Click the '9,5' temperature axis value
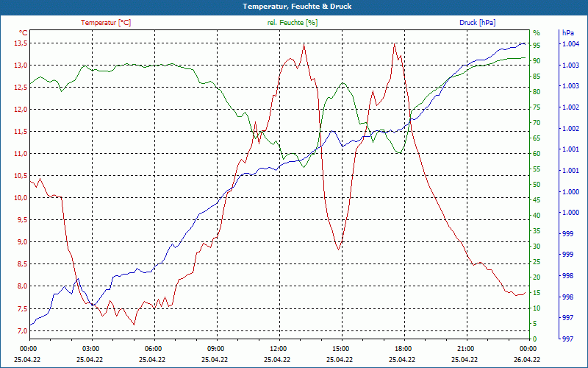This screenshot has width=588, height=368. [23, 220]
